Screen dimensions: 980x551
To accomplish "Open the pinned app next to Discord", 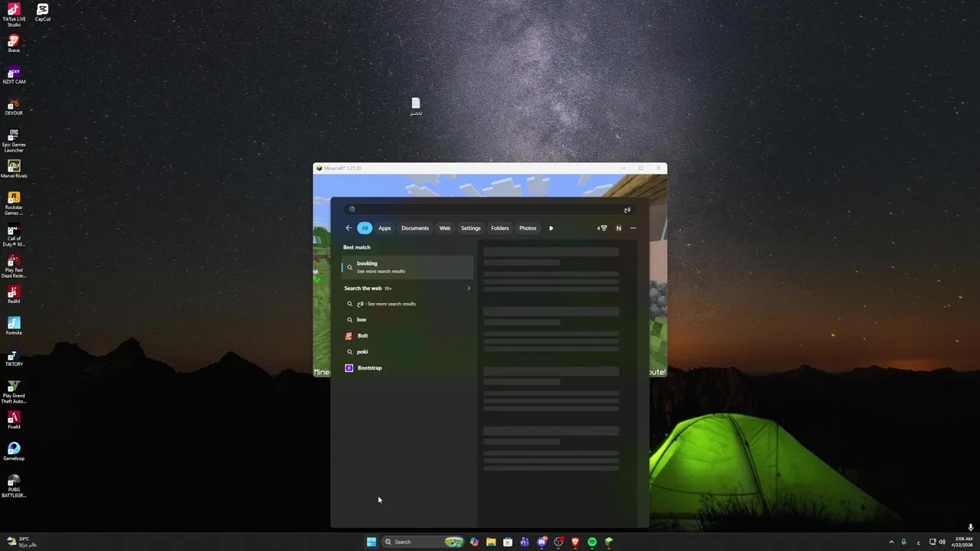I will 558,542.
